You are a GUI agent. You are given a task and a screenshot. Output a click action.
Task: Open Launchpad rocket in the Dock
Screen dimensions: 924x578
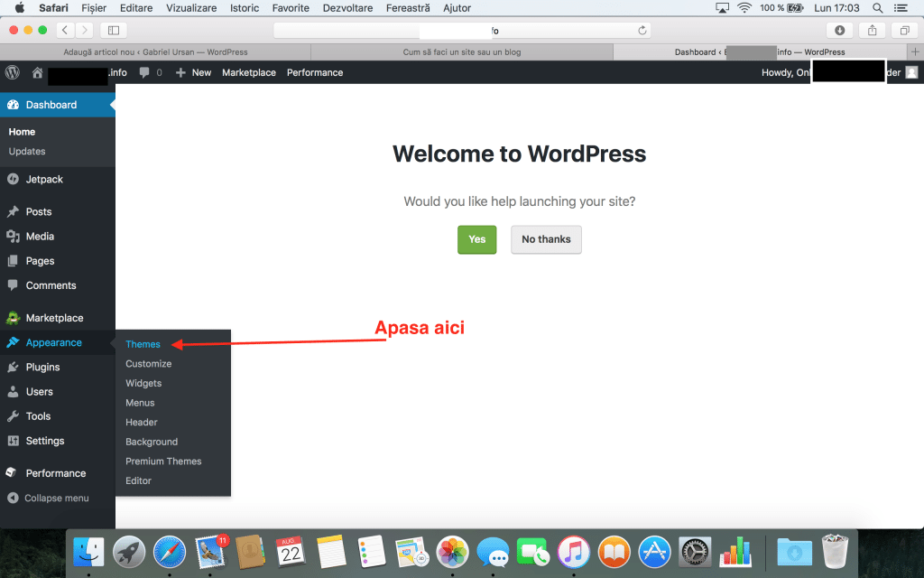129,553
